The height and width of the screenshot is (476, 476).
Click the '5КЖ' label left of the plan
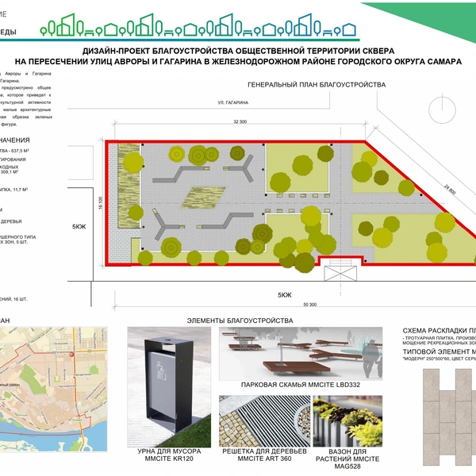coord(79,227)
